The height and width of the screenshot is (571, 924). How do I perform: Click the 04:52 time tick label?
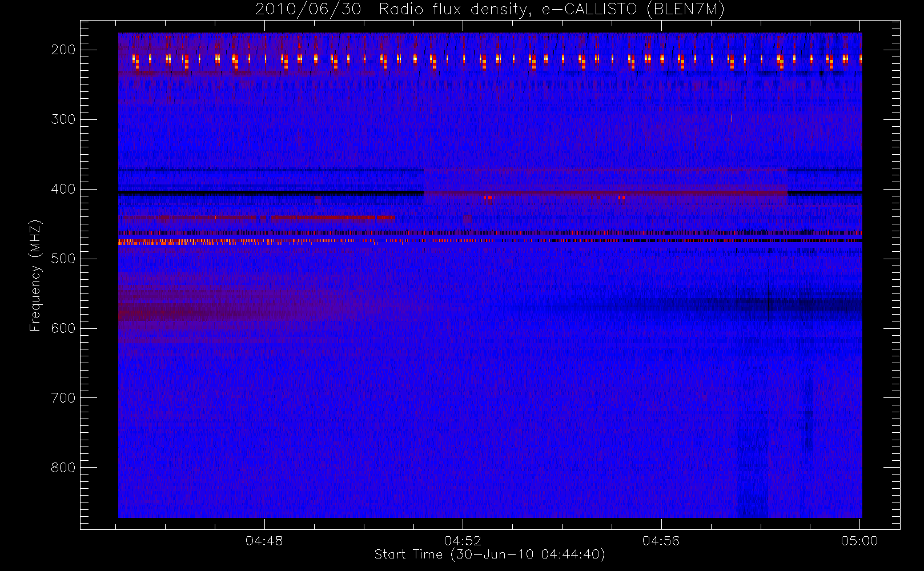463,541
